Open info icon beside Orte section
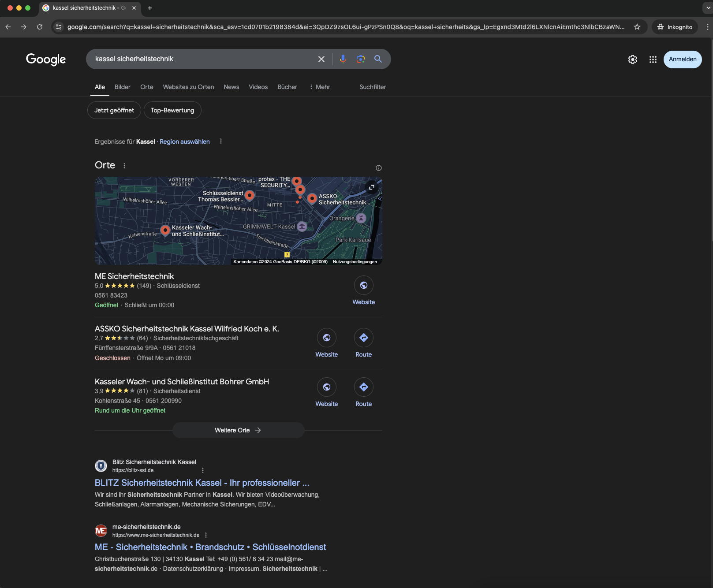The image size is (713, 588). tap(379, 168)
